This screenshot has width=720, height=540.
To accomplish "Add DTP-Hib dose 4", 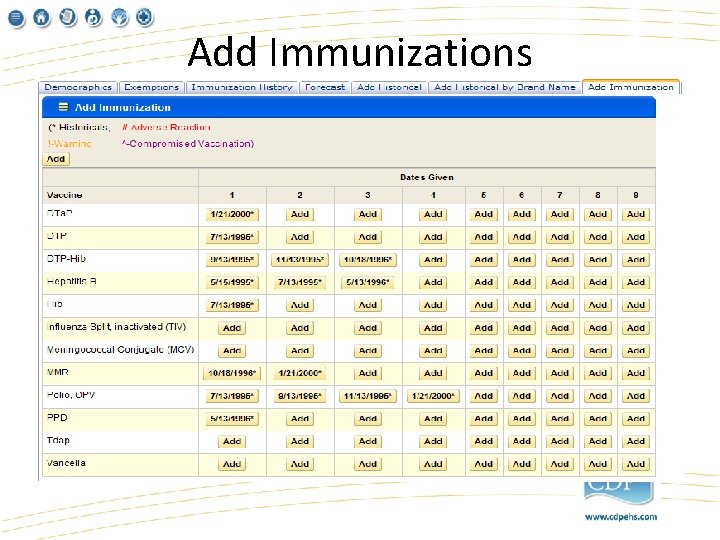I will pyautogui.click(x=433, y=260).
